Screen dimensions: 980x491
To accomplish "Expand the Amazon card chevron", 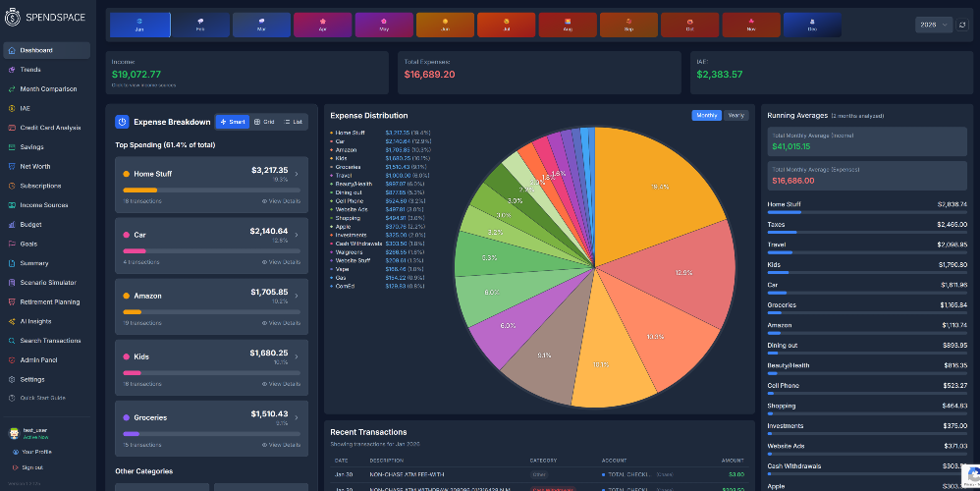I will click(x=297, y=297).
